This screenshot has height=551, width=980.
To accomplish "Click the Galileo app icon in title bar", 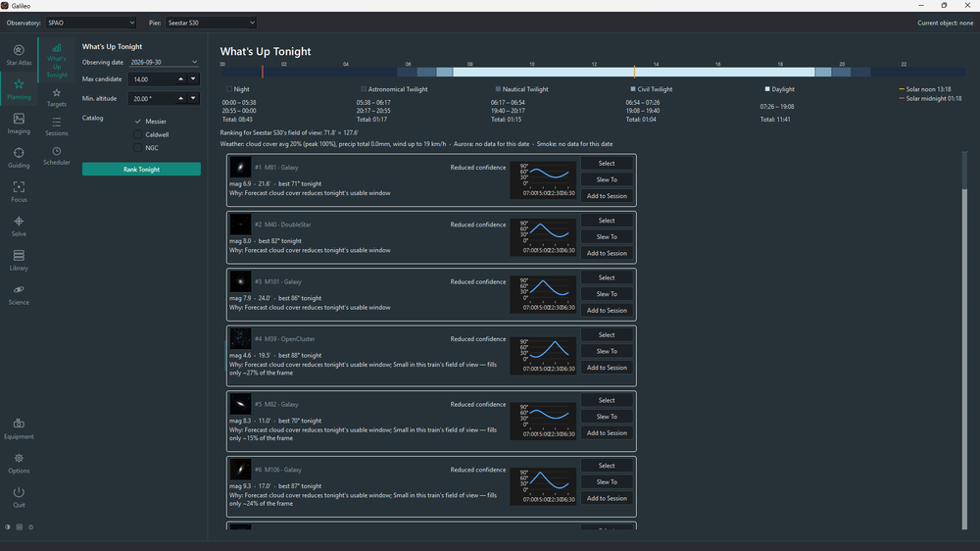I will pyautogui.click(x=5, y=6).
